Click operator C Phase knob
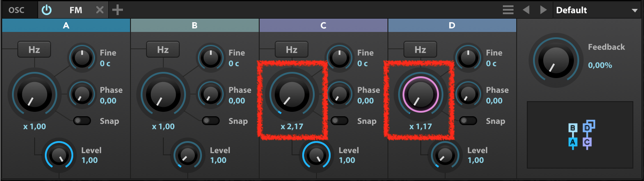The image size is (644, 181). (x=339, y=94)
